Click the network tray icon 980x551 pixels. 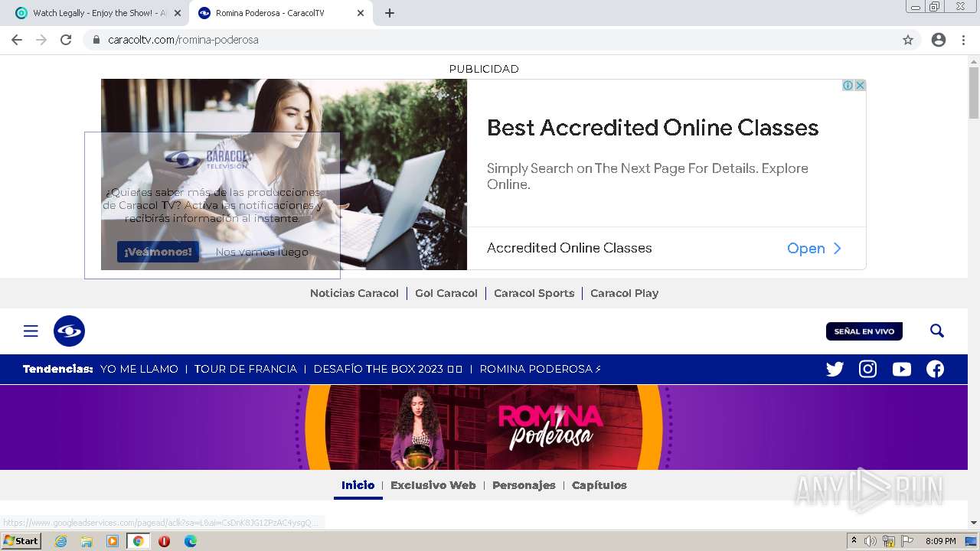click(889, 541)
